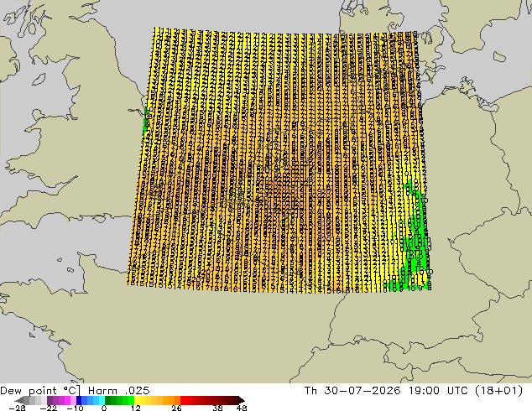
Task: Click the "0" legend label
Action: point(104,408)
